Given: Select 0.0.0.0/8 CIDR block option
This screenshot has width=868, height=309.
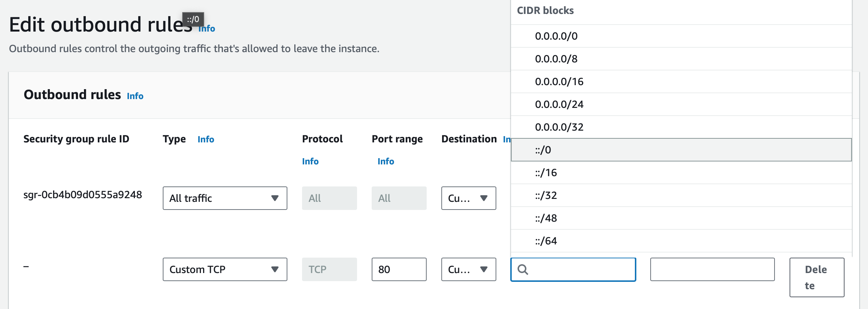Looking at the screenshot, I should (556, 59).
